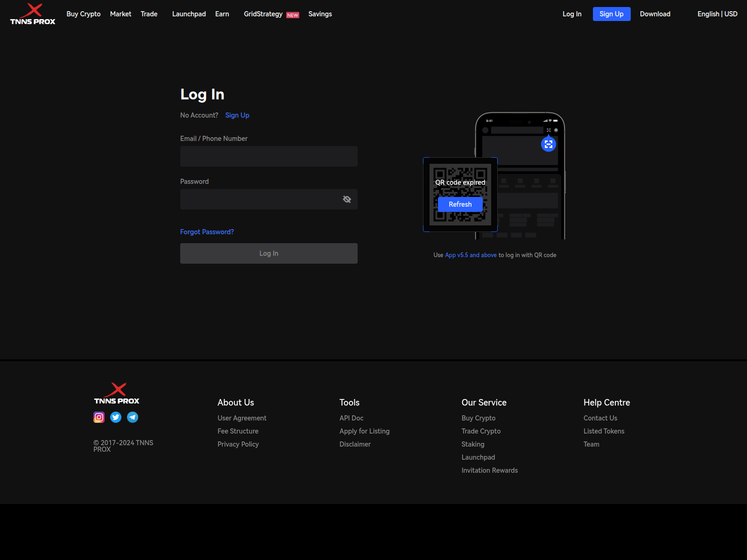The width and height of the screenshot is (747, 560).
Task: Click the Our Service footer heading
Action: 484,402
